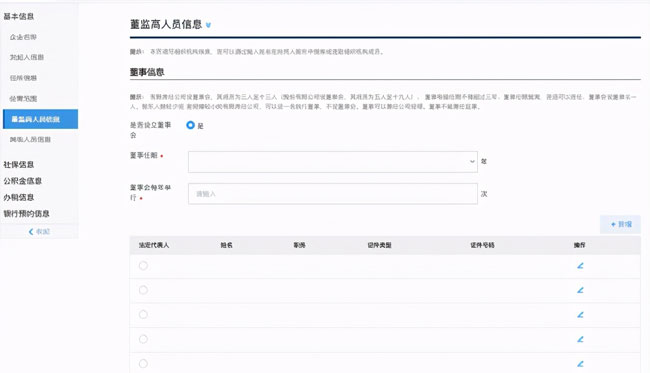Click the 法定代表人 column header
The width and height of the screenshot is (650, 373).
point(154,245)
